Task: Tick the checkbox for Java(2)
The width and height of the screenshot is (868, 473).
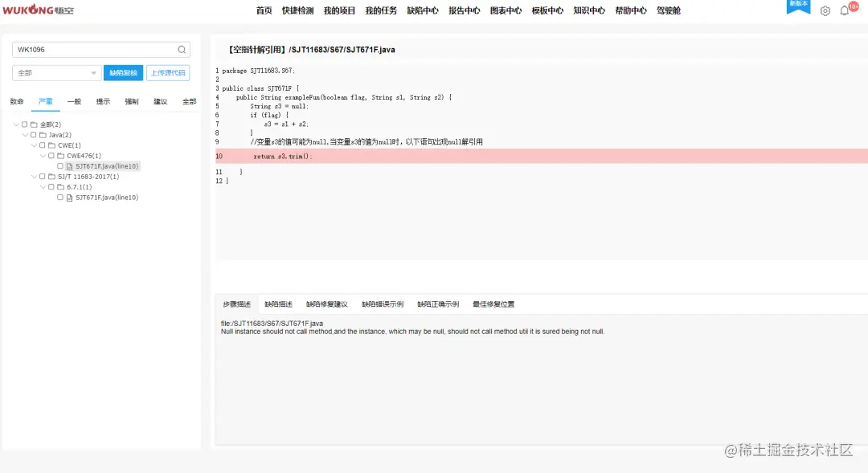Action: (33, 135)
